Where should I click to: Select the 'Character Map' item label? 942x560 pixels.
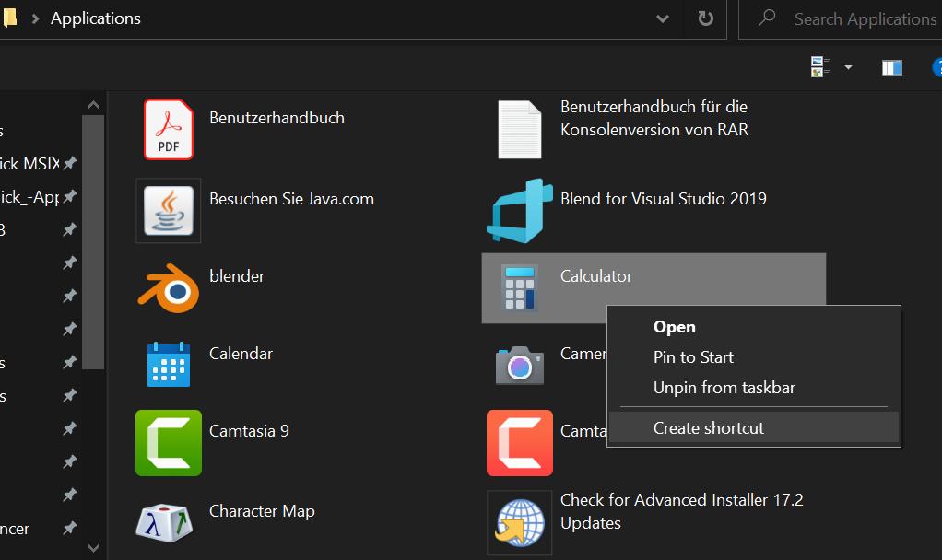tap(262, 511)
